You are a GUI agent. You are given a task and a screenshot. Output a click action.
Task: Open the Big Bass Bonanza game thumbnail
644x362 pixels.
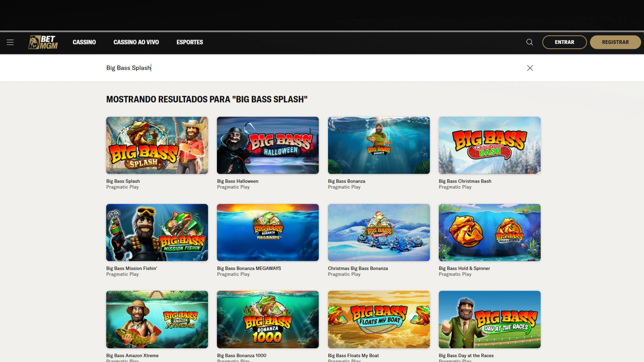coord(379,145)
